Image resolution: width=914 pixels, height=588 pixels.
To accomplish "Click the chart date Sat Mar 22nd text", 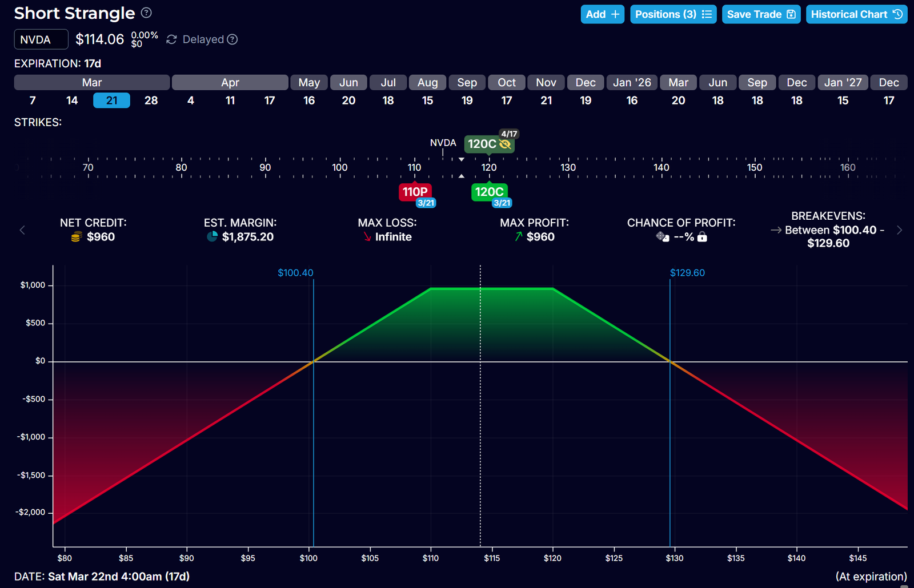I will coord(119,577).
